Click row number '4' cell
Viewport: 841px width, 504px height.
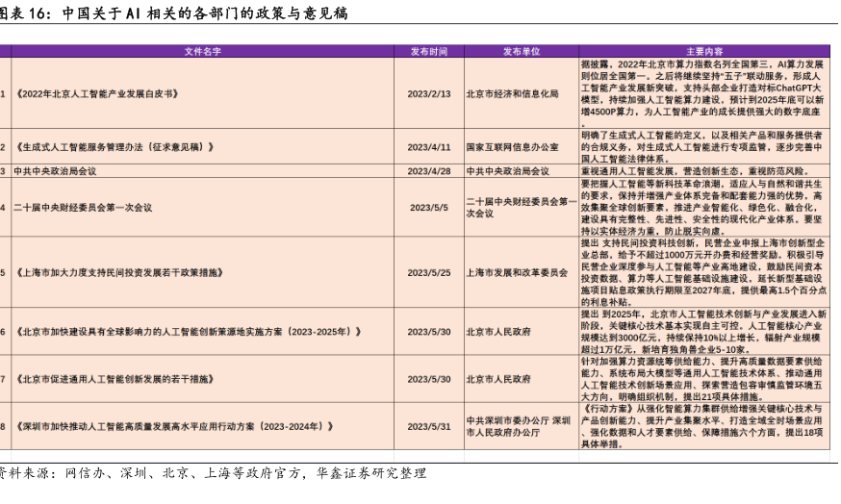coord(5,208)
